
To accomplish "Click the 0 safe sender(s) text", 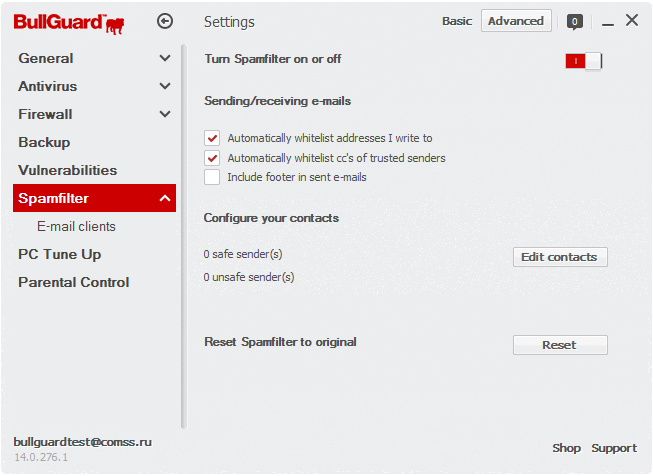I will (x=243, y=254).
